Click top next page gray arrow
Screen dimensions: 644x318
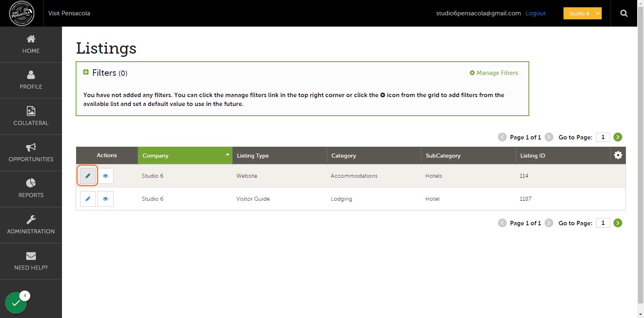click(549, 137)
